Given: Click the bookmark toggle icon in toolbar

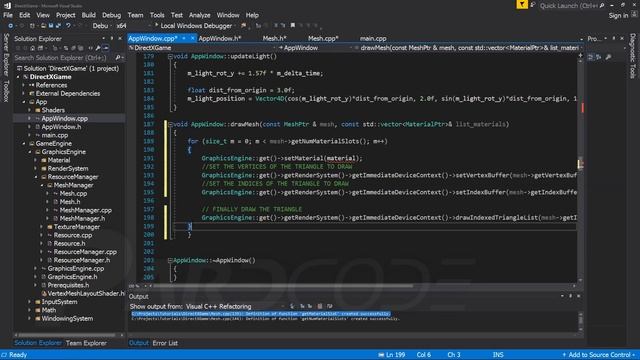Looking at the screenshot, I should [293, 26].
